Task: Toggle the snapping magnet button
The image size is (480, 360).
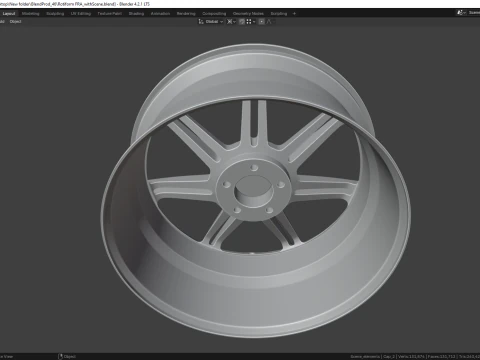Action: (242, 22)
